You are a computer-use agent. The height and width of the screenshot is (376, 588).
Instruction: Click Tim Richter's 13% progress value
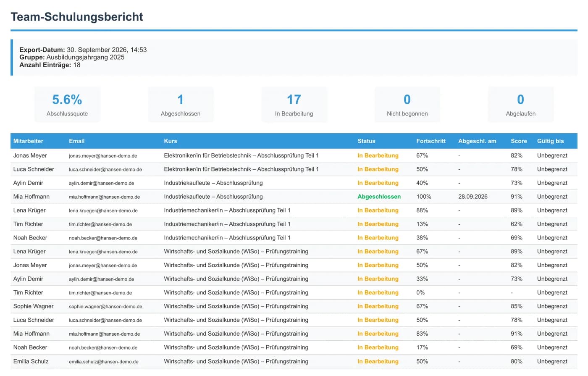pos(422,224)
